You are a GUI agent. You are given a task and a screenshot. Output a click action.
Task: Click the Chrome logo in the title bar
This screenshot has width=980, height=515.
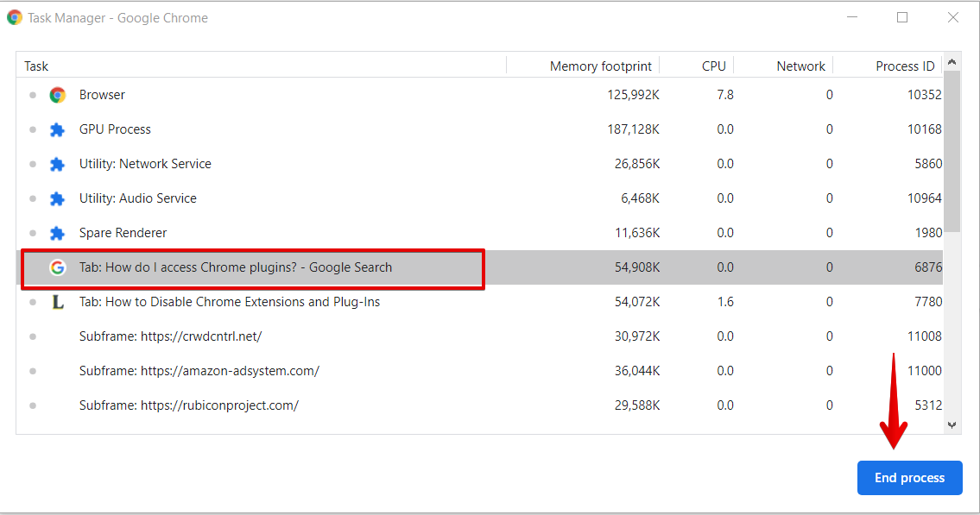click(15, 17)
